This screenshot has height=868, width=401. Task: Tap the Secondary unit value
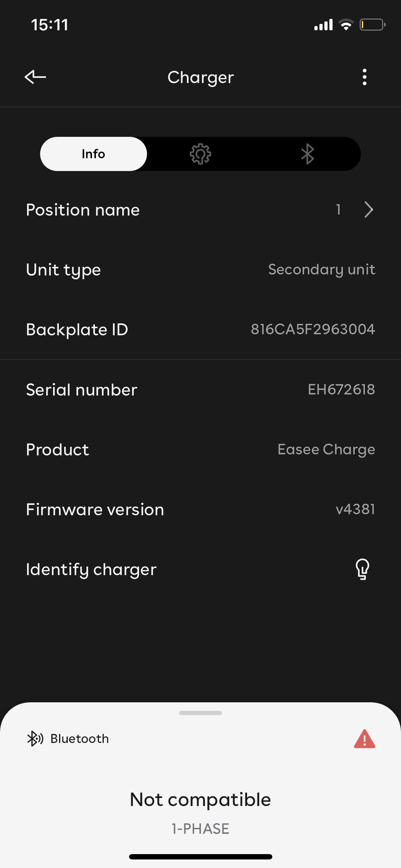[322, 270]
